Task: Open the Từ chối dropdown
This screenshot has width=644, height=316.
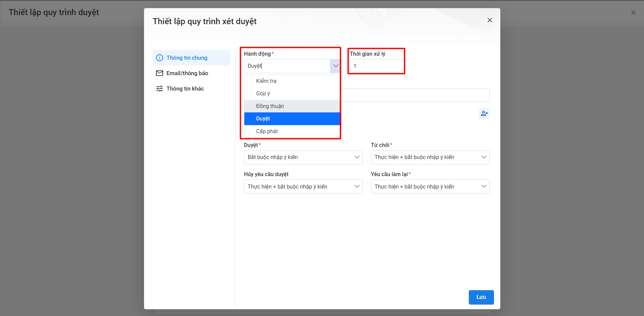Action: (430, 157)
